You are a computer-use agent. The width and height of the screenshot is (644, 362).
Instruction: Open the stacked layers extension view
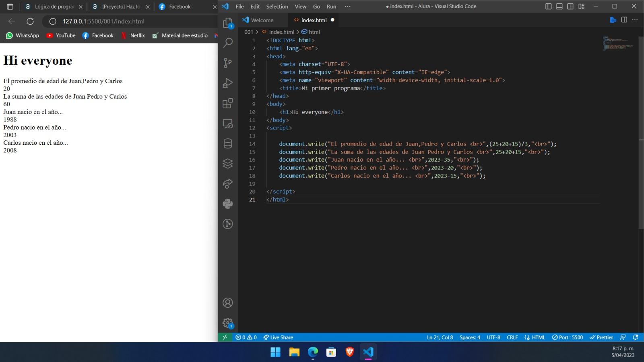[x=228, y=163]
